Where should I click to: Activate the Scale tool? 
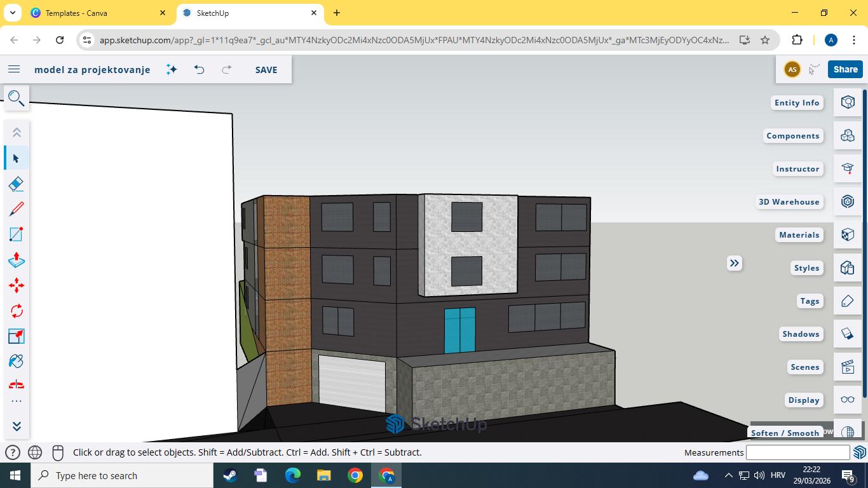tap(17, 336)
